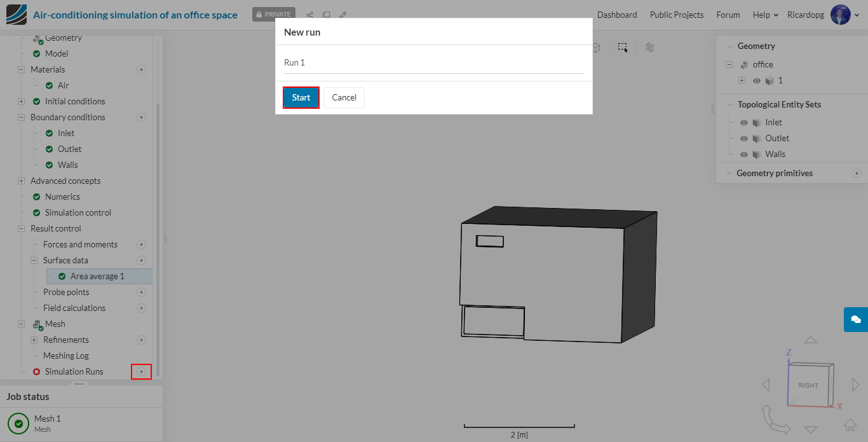The width and height of the screenshot is (868, 442).
Task: Collapse the Mesh tree node
Action: point(21,324)
